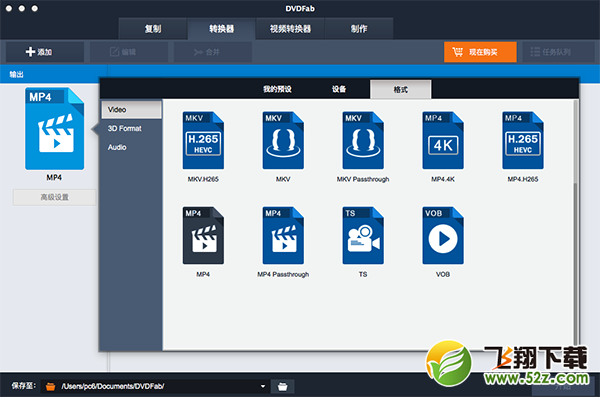Click the large MP4 output profile icon
This screenshot has width=600, height=397.
click(55, 129)
